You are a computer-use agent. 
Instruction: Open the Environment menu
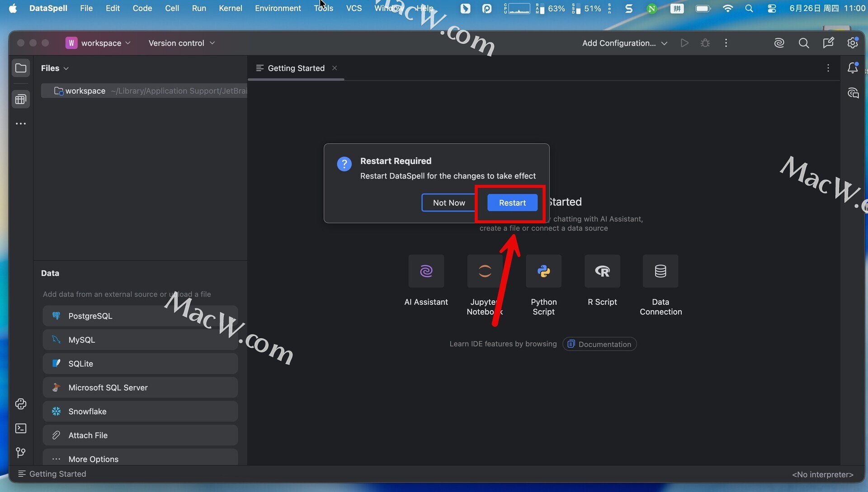coord(278,8)
